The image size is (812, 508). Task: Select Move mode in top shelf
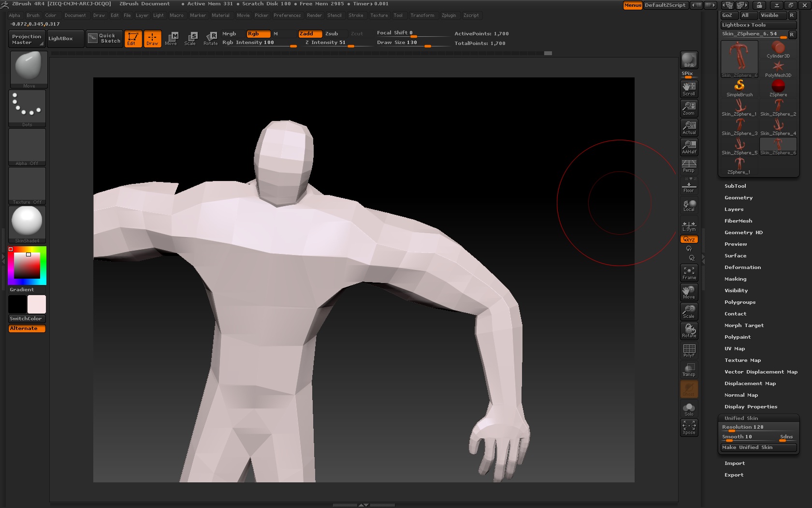[171, 39]
